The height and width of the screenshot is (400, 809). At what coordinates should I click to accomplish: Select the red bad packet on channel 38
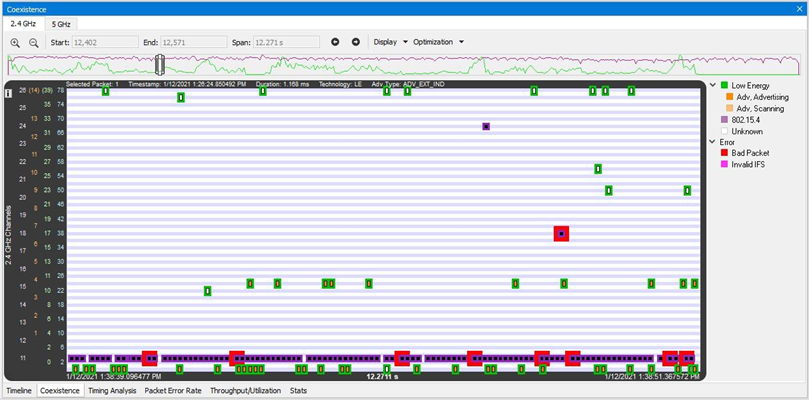(x=561, y=234)
